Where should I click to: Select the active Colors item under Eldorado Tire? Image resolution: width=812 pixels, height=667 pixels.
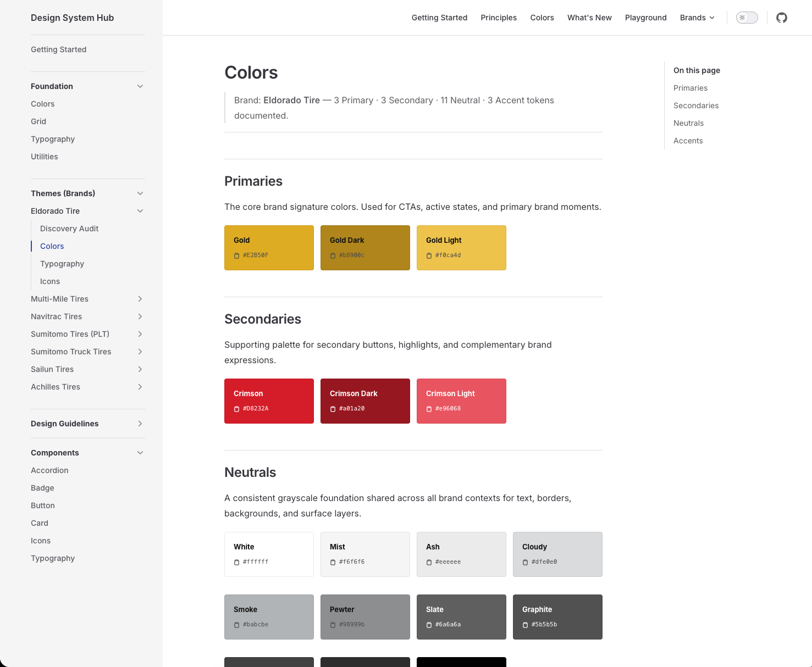pos(52,246)
